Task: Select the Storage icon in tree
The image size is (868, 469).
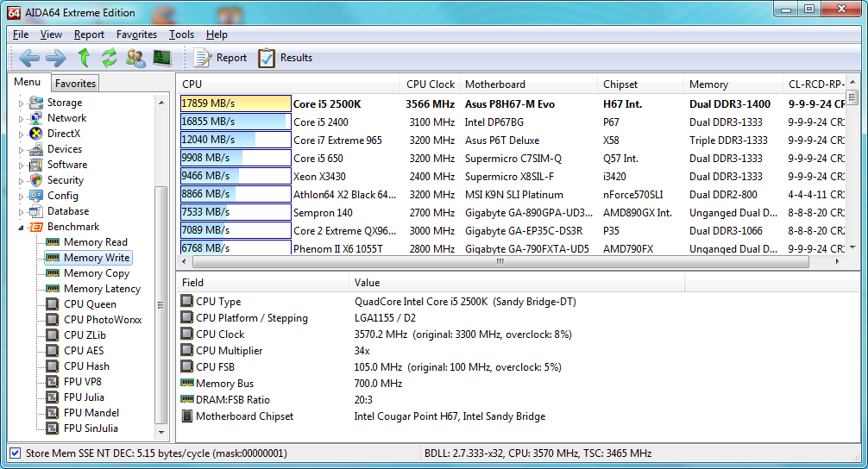Action: 36,103
